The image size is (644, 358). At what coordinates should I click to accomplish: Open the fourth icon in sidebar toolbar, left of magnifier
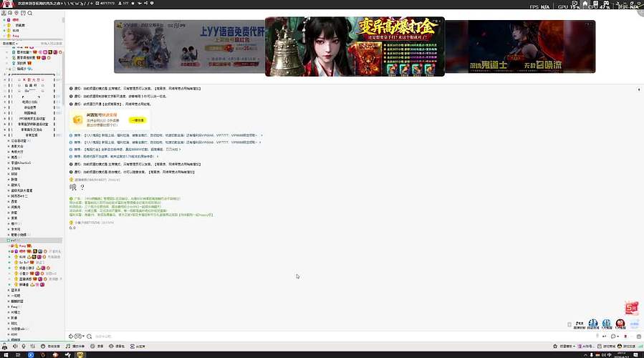tap(24, 13)
